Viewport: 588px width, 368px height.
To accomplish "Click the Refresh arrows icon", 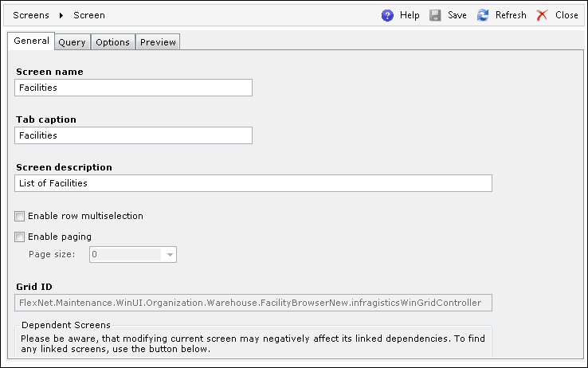I will [x=483, y=15].
